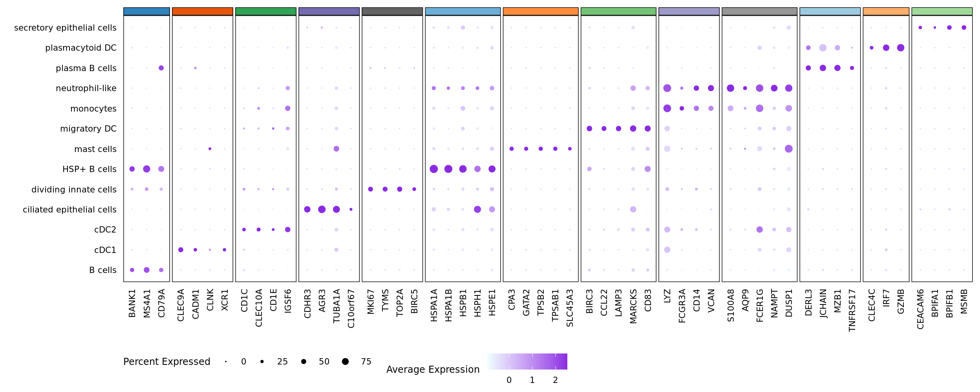The image size is (980, 392).
Task: Select the 'Percent Expressed' legend title
Action: [x=166, y=361]
